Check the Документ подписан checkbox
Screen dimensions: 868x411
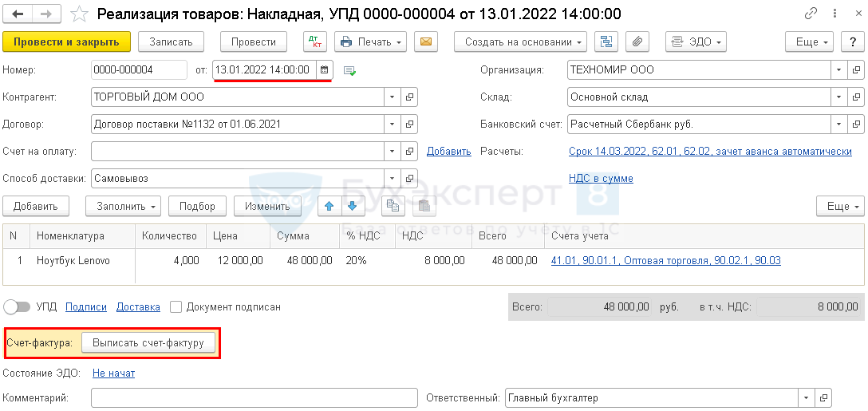[x=176, y=306]
